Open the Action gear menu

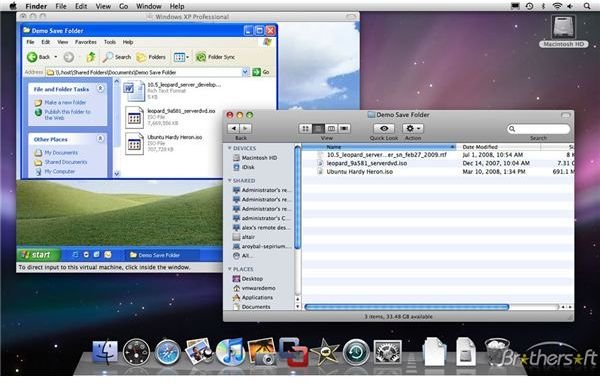[413, 129]
